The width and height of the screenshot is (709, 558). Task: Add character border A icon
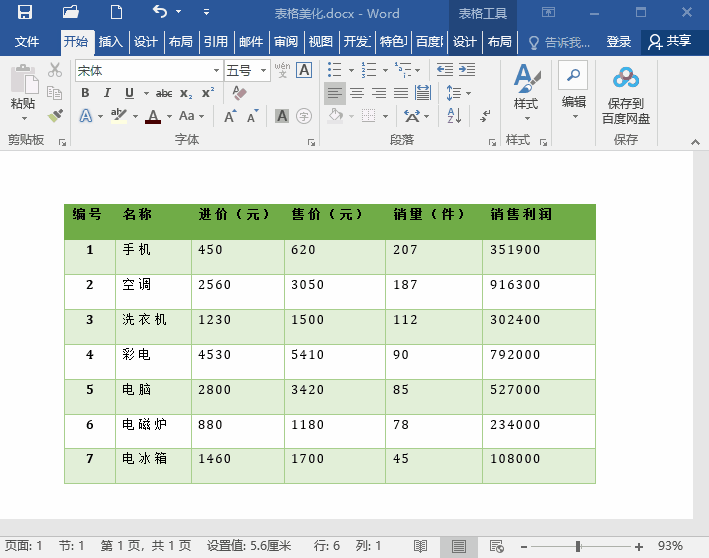(x=304, y=70)
